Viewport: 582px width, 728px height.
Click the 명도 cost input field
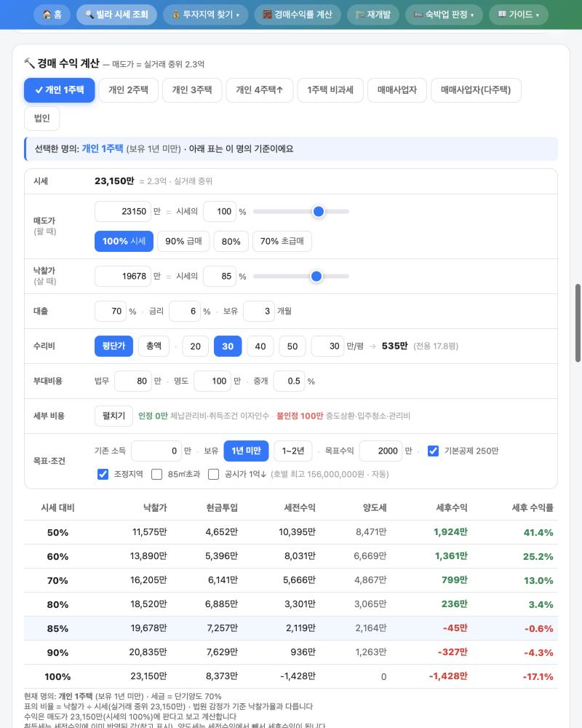(x=212, y=381)
